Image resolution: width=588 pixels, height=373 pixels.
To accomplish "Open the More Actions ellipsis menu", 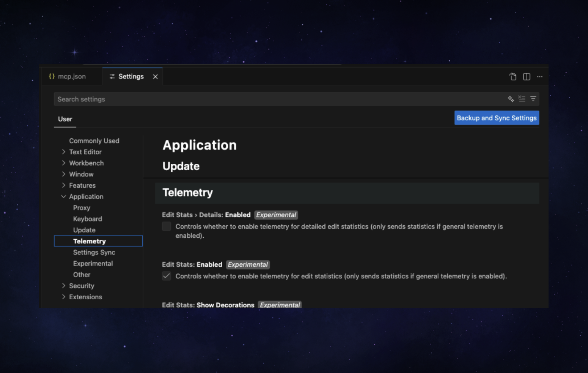I will 540,77.
